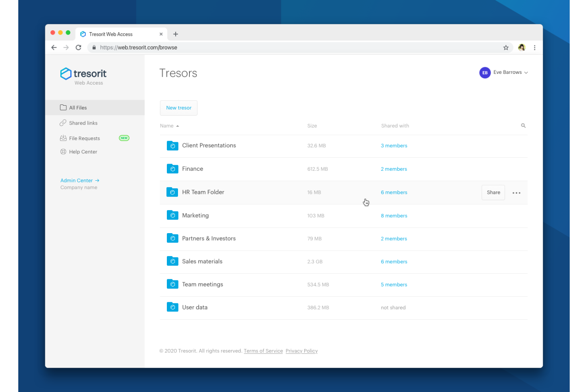The height and width of the screenshot is (392, 588).
Task: Bookmark the page with the star icon
Action: tap(506, 48)
